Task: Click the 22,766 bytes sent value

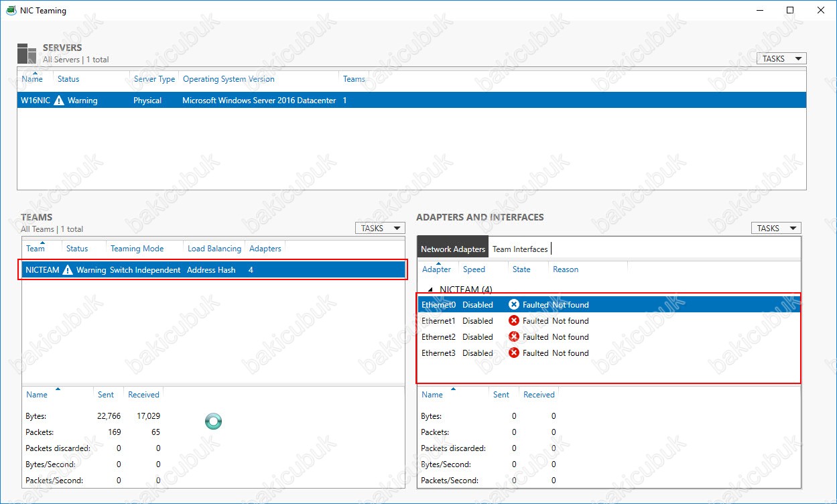Action: pos(109,416)
